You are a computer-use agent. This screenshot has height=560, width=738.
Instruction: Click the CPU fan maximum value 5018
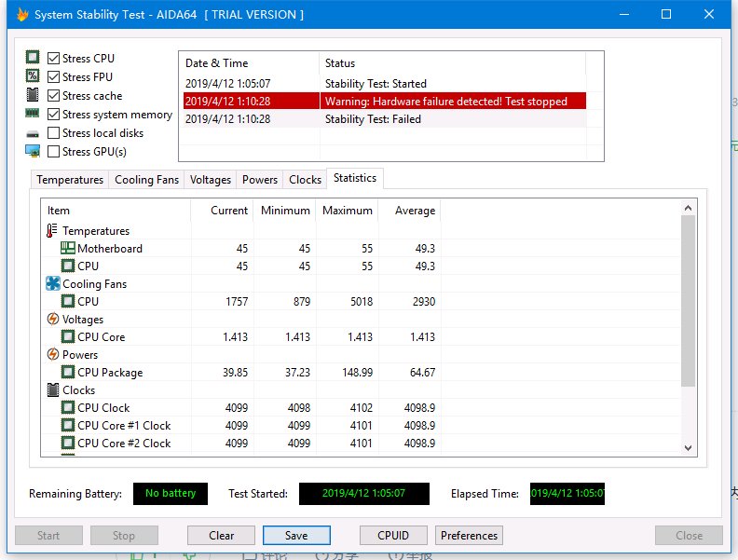pos(362,301)
